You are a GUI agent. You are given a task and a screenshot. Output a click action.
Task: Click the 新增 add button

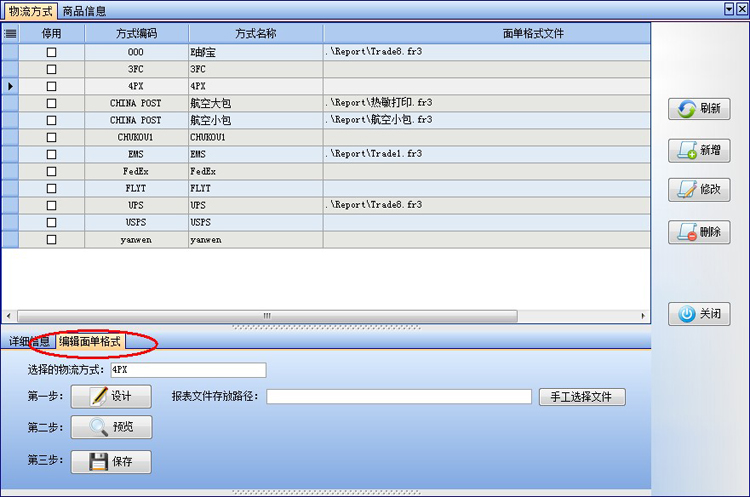point(699,151)
